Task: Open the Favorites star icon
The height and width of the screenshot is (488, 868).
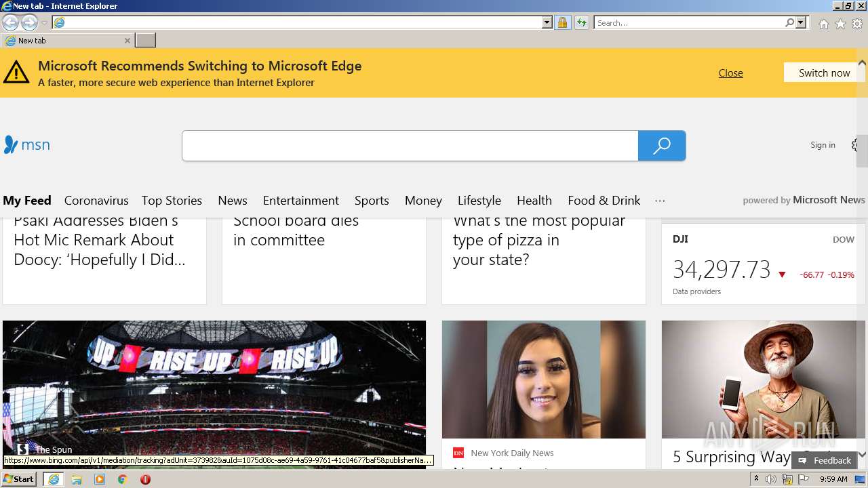Action: point(840,24)
